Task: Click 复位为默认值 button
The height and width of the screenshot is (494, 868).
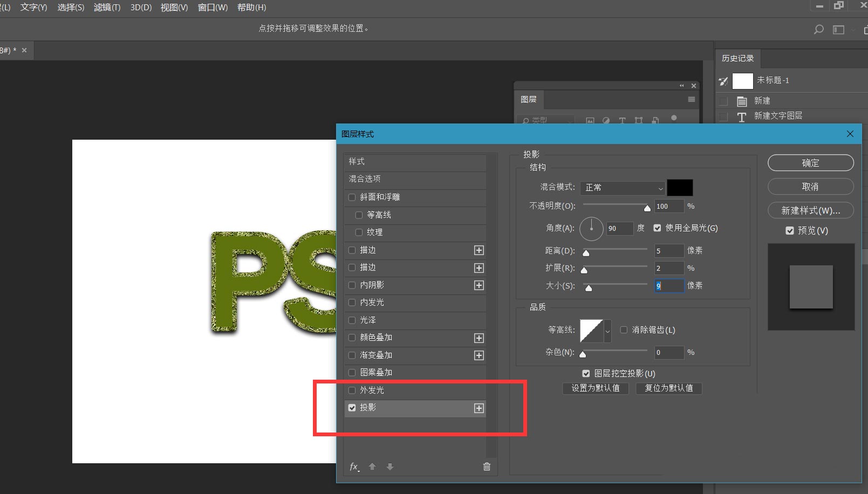Action: point(669,388)
